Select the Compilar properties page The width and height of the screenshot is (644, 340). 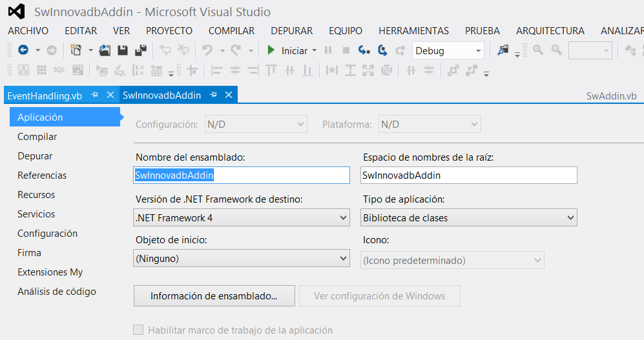tap(37, 137)
